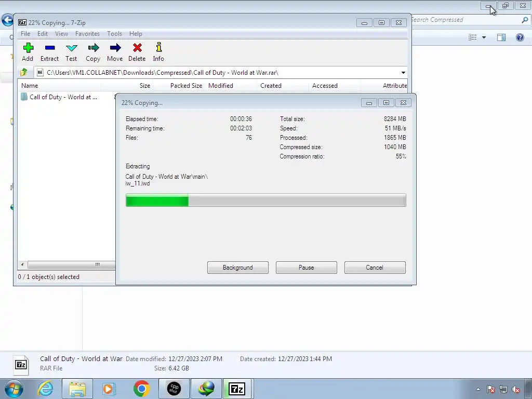Launch Internet Explorer from taskbar
This screenshot has width=532, height=399.
(x=46, y=389)
